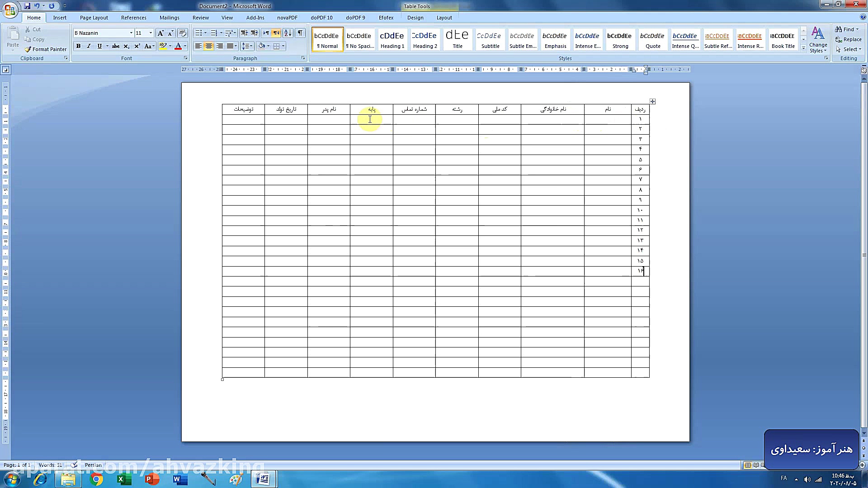Screen dimensions: 868x488
Task: Click the Clear Formatting eraser icon
Action: pos(183,33)
